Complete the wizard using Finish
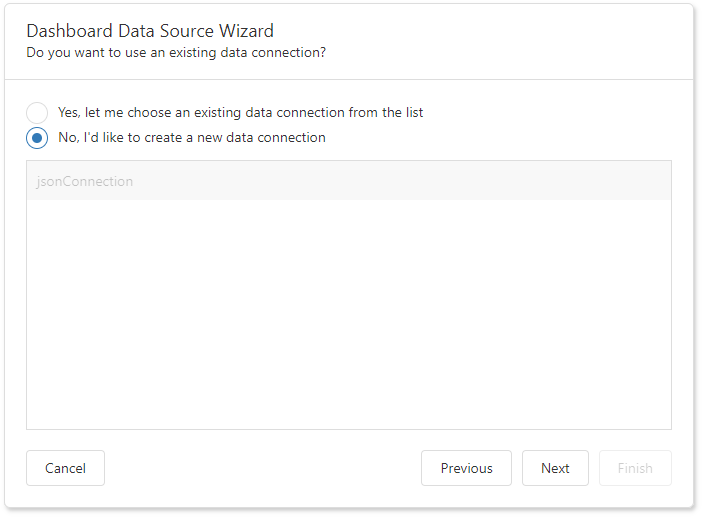Image resolution: width=702 pixels, height=517 pixels. (x=635, y=468)
